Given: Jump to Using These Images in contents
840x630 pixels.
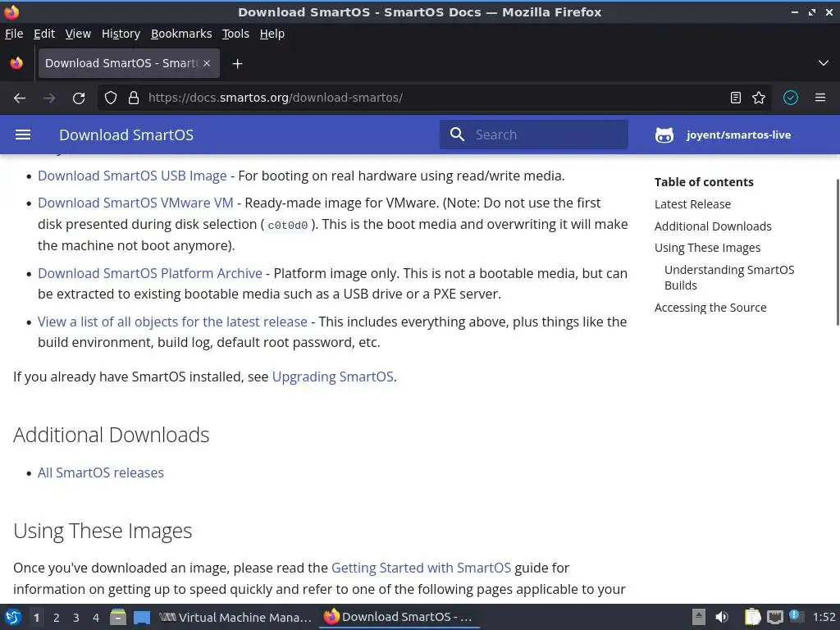Looking at the screenshot, I should [x=707, y=248].
